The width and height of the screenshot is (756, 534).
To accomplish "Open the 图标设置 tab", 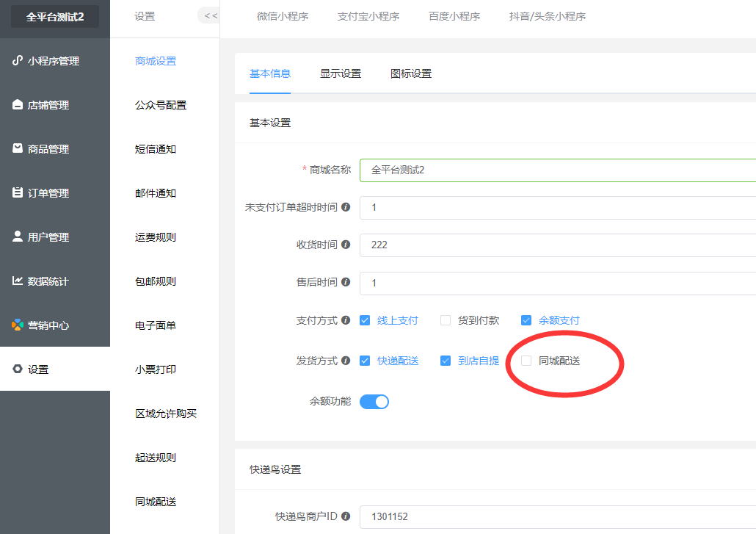I will coord(411,73).
